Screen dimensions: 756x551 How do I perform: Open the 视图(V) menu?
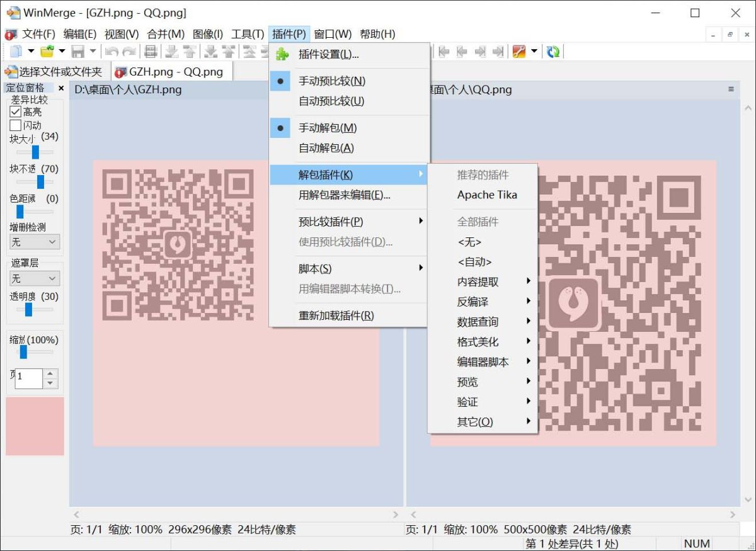click(x=122, y=34)
